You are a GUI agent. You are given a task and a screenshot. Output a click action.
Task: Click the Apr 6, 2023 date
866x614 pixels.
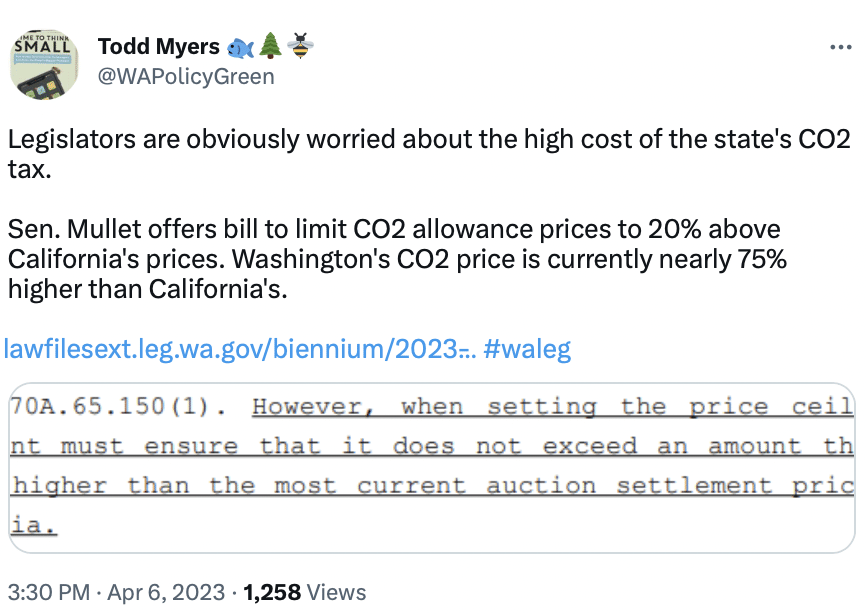point(166,592)
